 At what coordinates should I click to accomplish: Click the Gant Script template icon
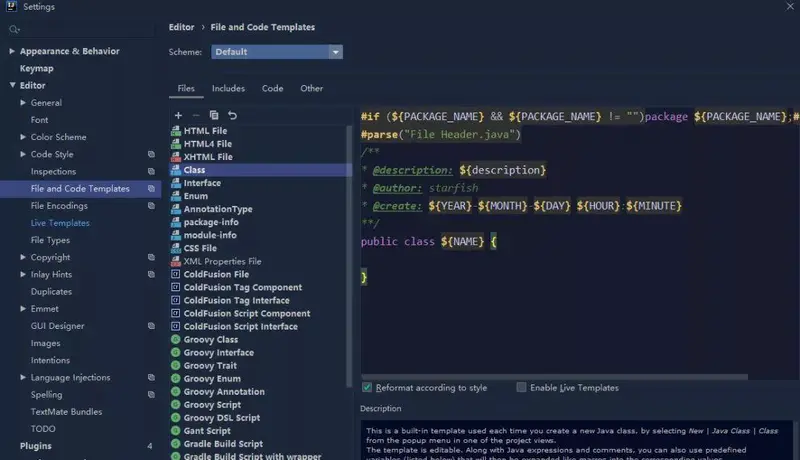point(176,431)
